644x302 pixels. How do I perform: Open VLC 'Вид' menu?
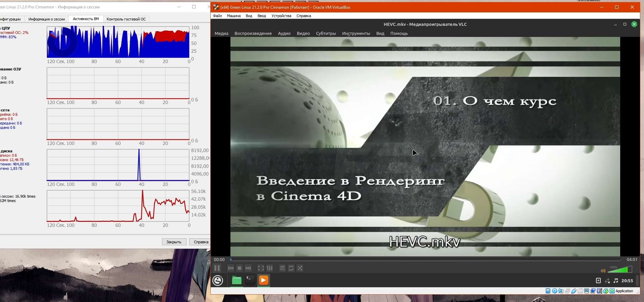pyautogui.click(x=380, y=34)
